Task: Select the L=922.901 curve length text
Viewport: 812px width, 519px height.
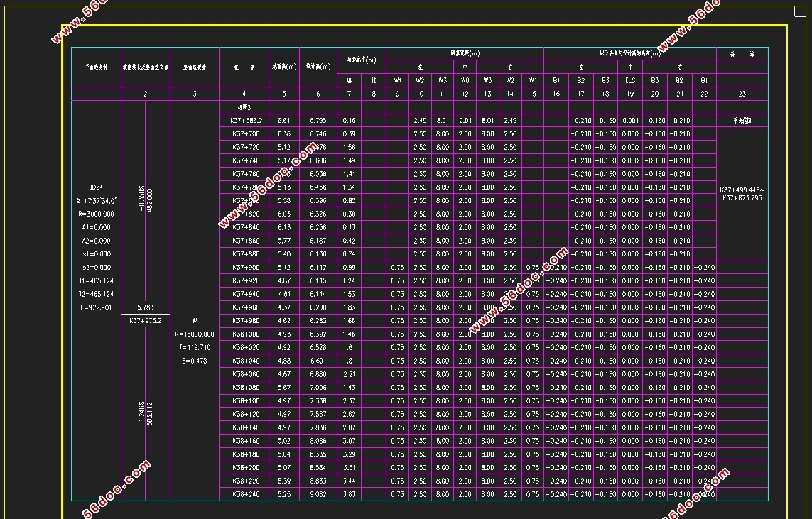Action: point(96,307)
